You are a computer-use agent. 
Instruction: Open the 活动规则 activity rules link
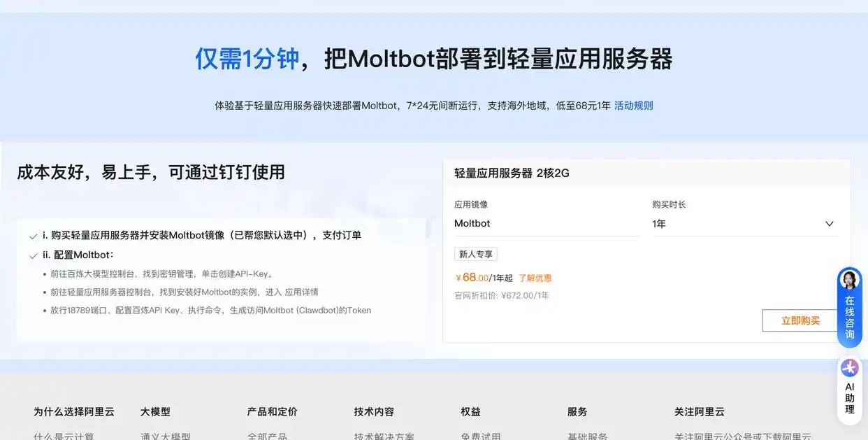[633, 105]
